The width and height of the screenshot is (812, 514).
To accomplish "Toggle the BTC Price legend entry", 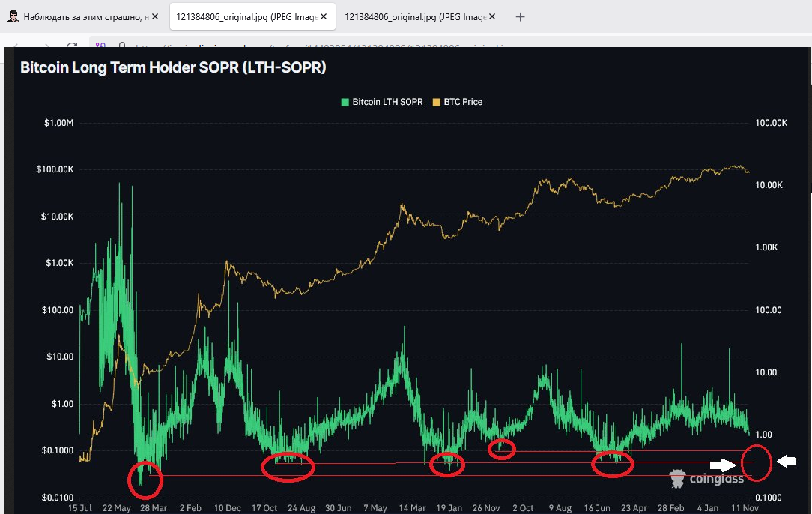I will point(458,102).
